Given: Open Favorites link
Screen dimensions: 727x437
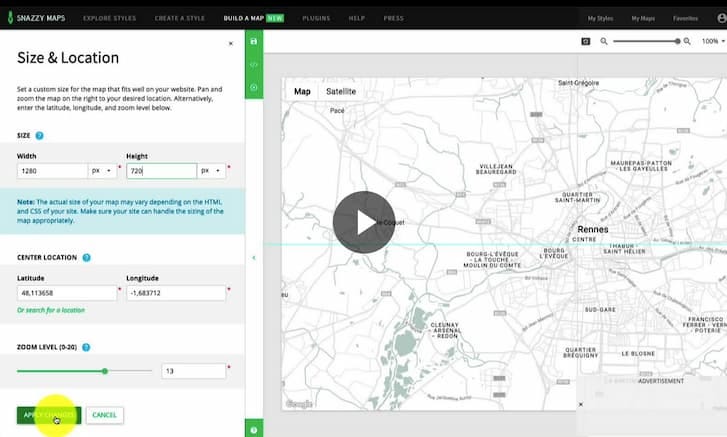Looking at the screenshot, I should point(685,18).
